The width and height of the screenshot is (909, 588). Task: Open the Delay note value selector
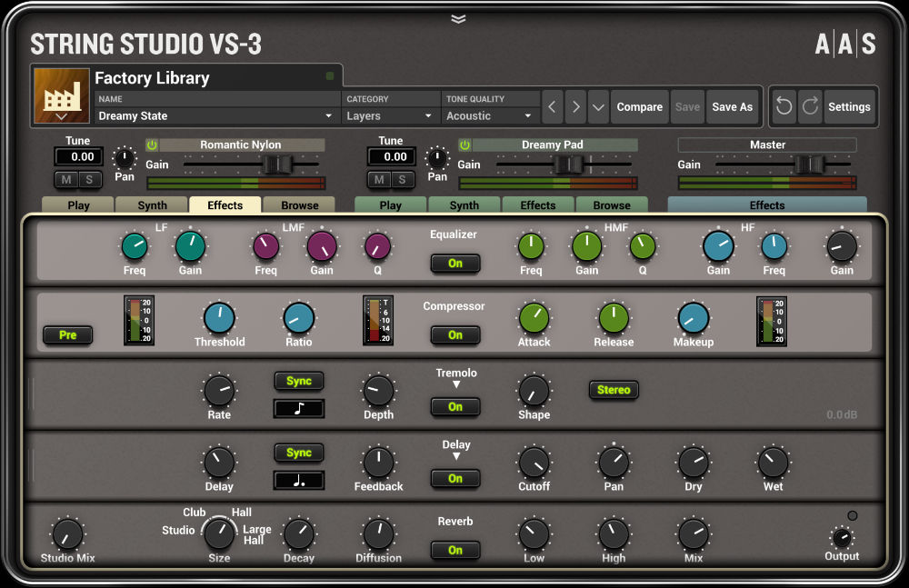[x=298, y=481]
